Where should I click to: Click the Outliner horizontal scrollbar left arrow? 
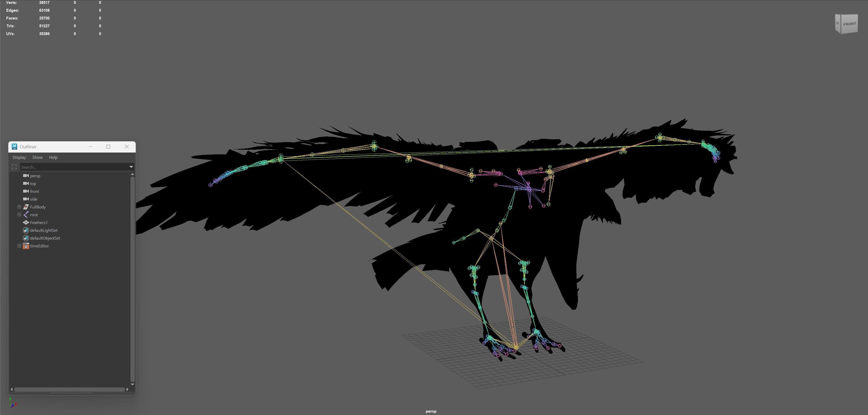pyautogui.click(x=12, y=389)
